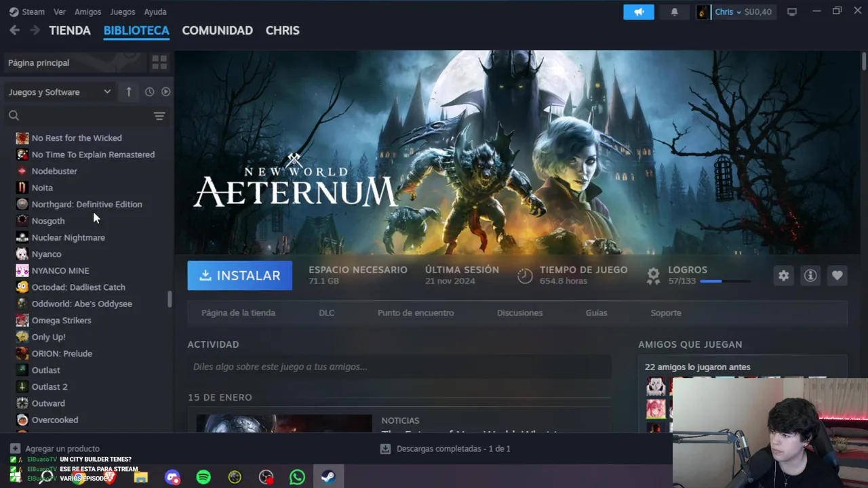868x488 pixels.
Task: Open the Ver menu
Action: [x=60, y=12]
